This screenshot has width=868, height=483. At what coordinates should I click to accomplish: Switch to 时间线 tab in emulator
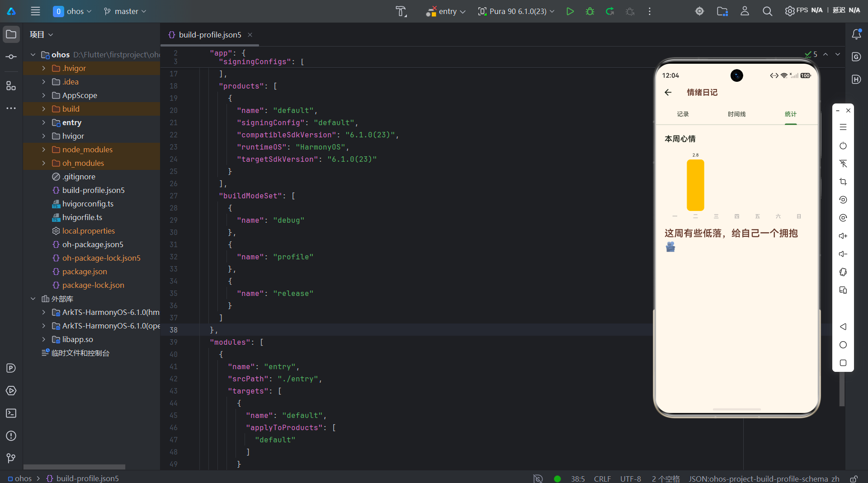tap(736, 114)
